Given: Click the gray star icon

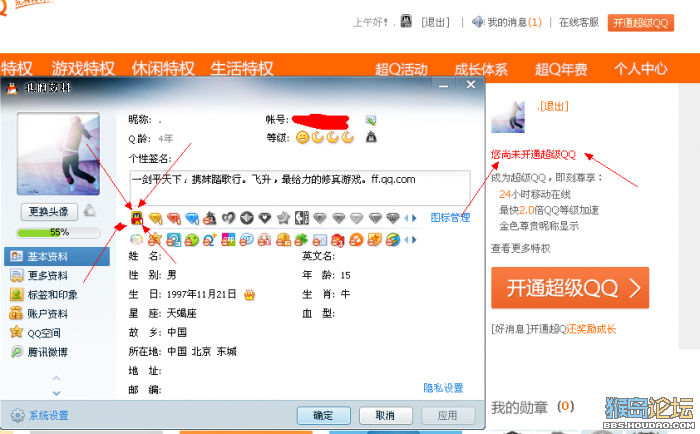Looking at the screenshot, I should [x=283, y=218].
